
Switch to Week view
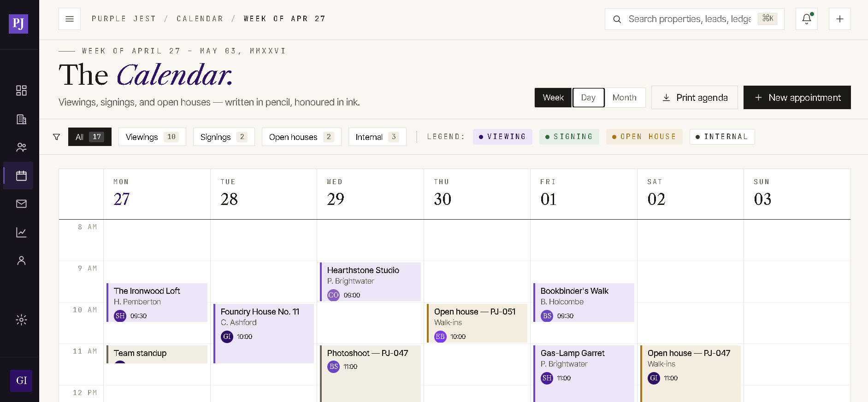point(553,98)
